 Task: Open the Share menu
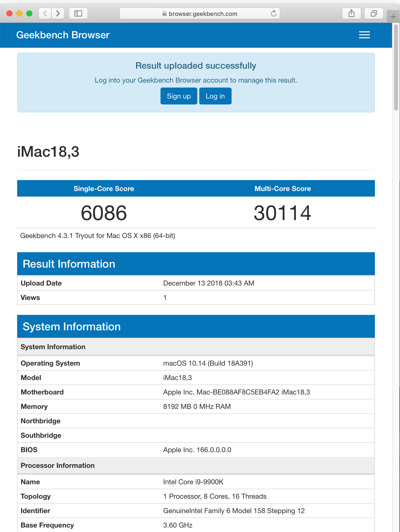click(x=352, y=13)
